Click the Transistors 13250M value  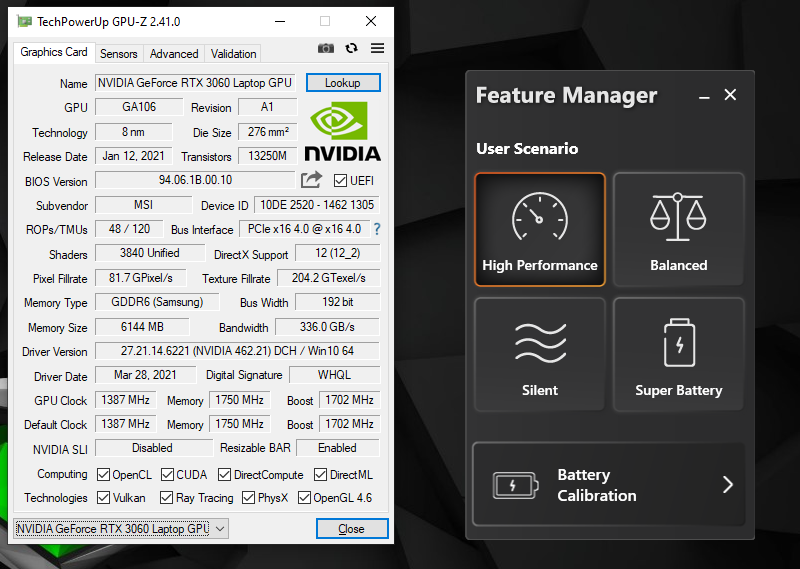pos(268,156)
